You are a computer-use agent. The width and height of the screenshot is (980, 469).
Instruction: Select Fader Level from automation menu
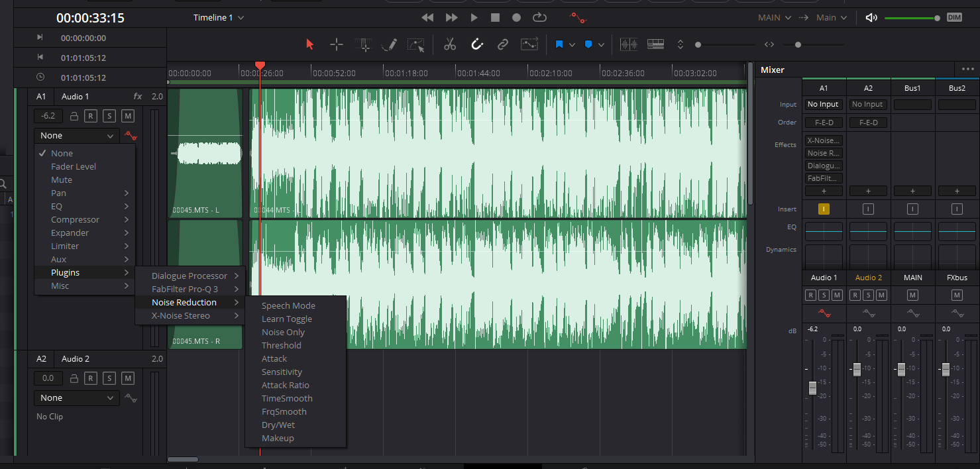click(x=74, y=166)
